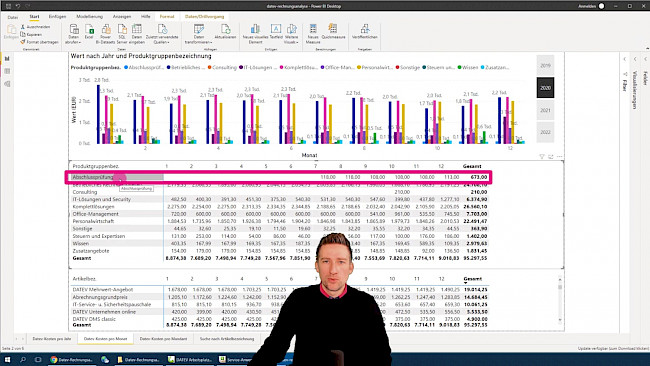650x366 pixels.
Task: Open matrix more options ellipsis
Action: coord(560,156)
